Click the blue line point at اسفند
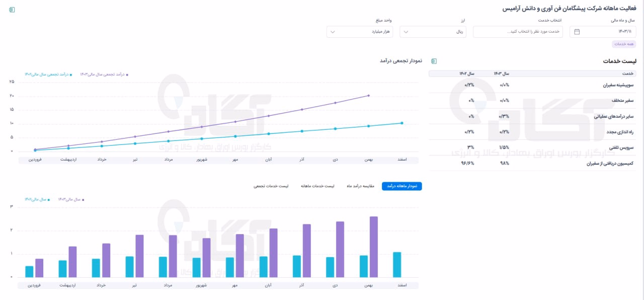The height and width of the screenshot is (300, 644). (401, 123)
